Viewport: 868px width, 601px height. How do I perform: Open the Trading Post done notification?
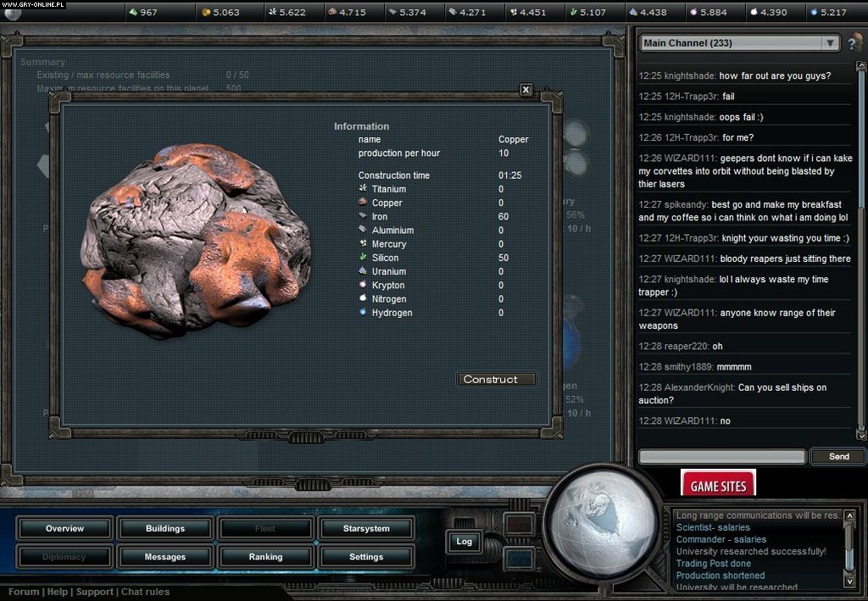[x=714, y=563]
